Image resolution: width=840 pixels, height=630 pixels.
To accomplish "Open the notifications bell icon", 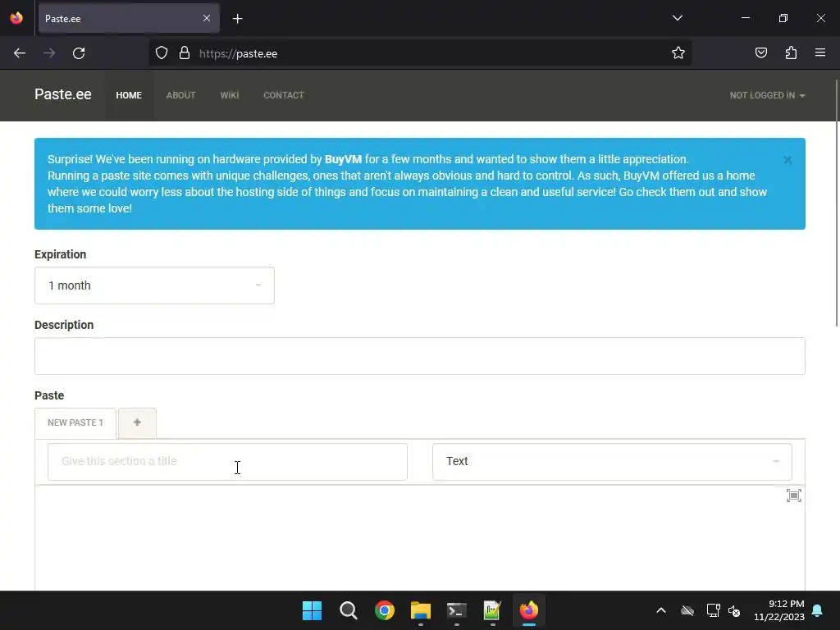I will (x=818, y=610).
